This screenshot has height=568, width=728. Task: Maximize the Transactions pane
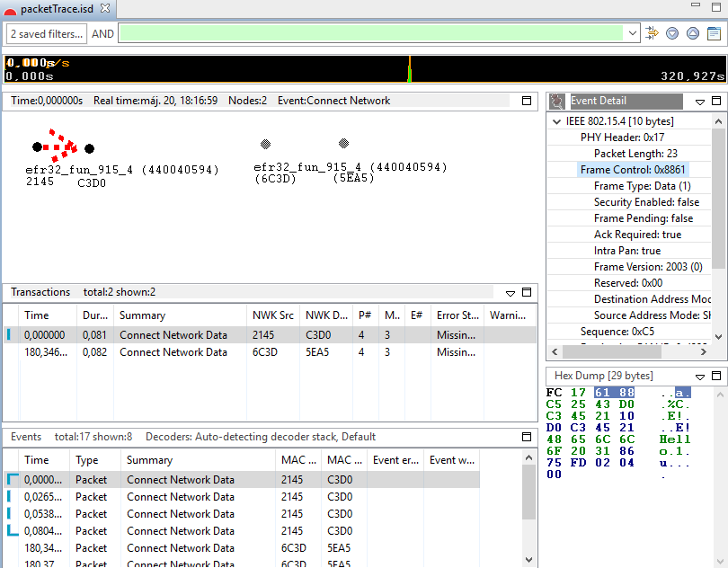(528, 292)
